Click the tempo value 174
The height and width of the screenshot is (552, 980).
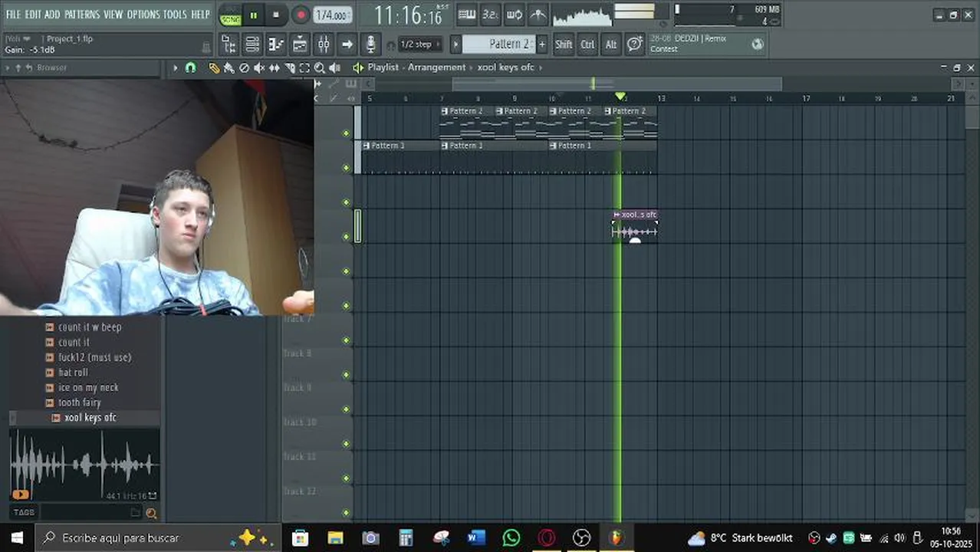point(333,15)
